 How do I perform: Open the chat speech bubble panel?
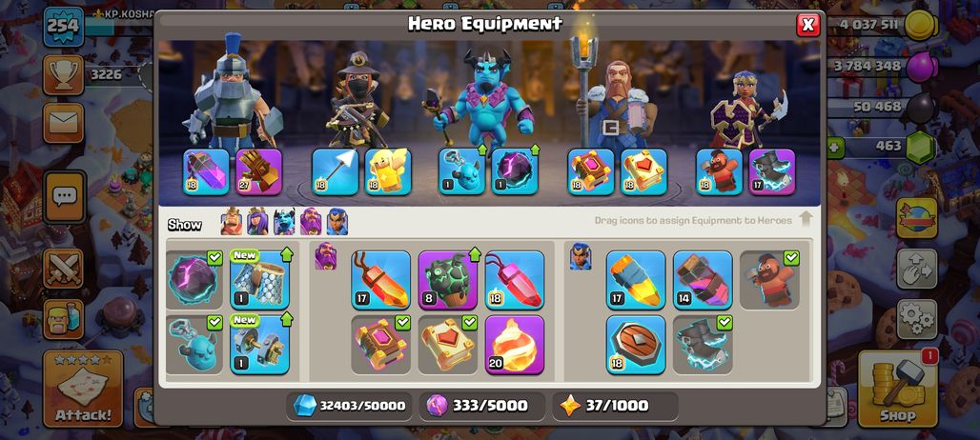(x=64, y=196)
